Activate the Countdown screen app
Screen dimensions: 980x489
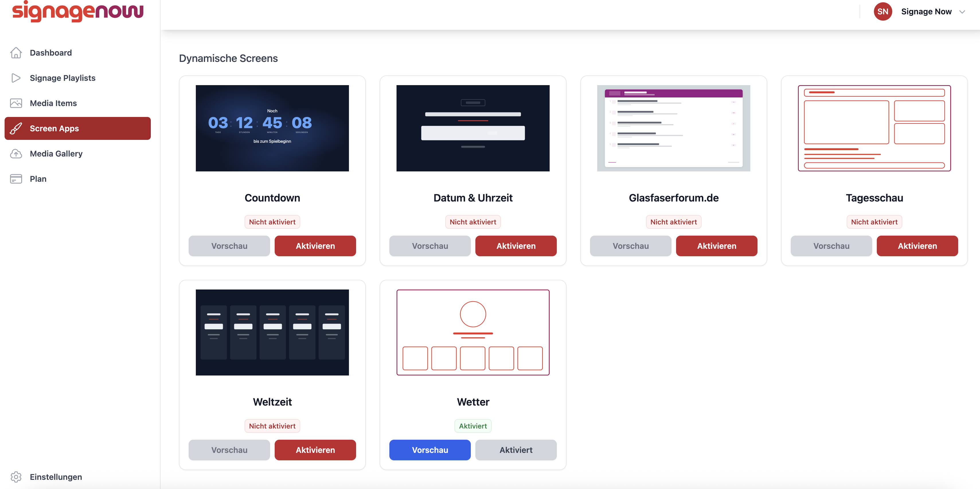point(315,246)
